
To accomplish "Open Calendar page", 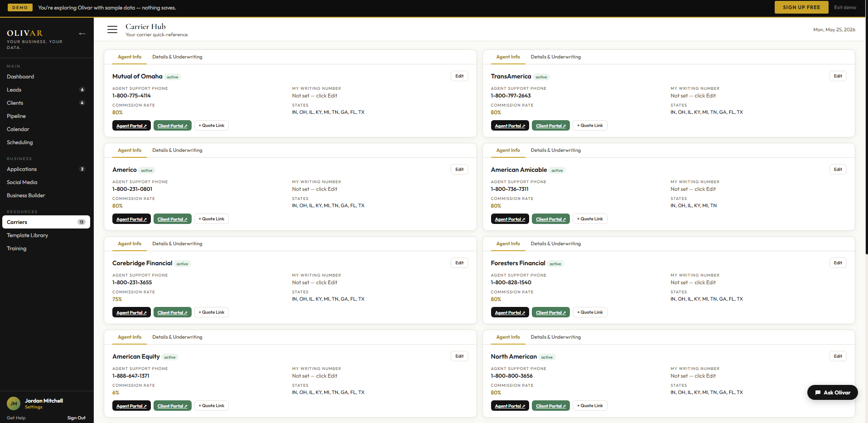I will pyautogui.click(x=45, y=129).
